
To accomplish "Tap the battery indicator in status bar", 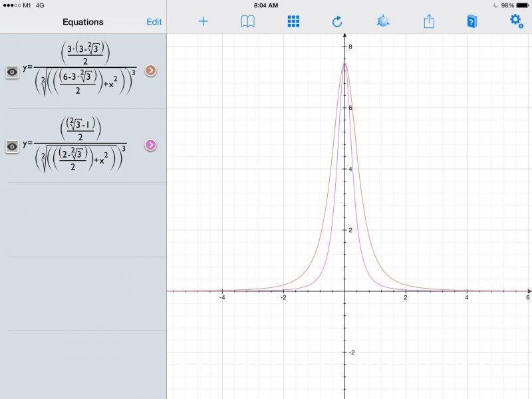I will pos(522,5).
